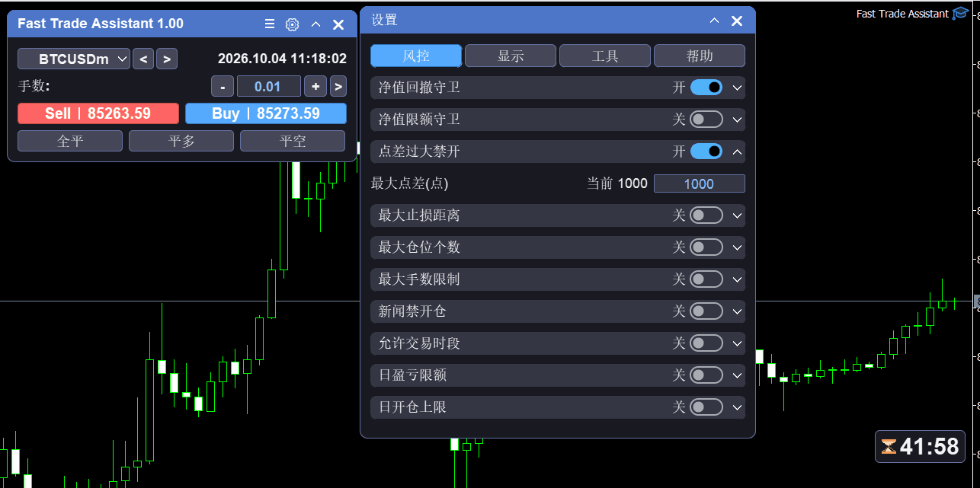Enable the 最大手数限制 switch

706,279
